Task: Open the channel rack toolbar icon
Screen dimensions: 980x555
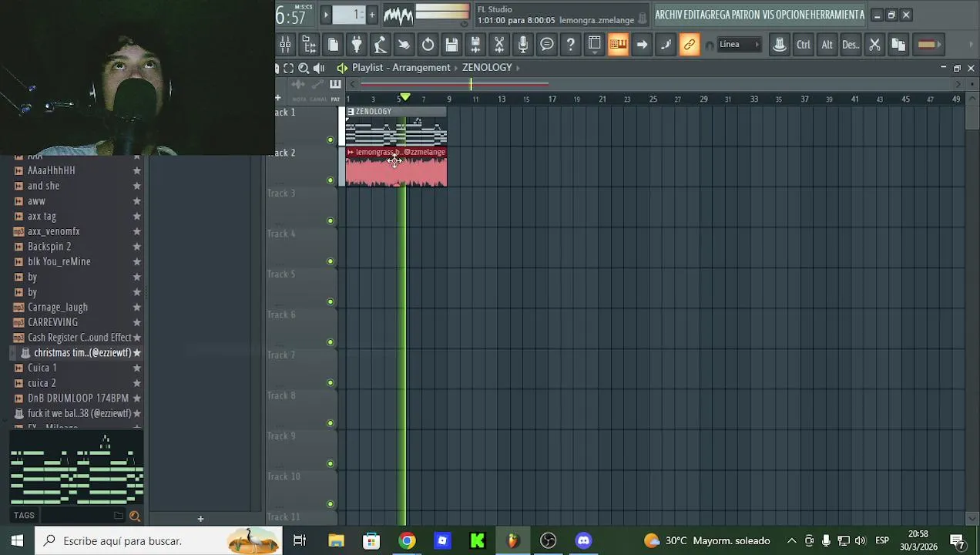Action: [x=309, y=45]
